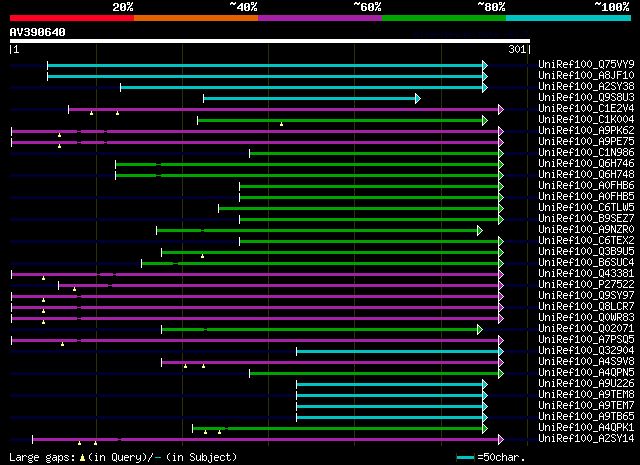Viewport: 640px width, 465px height.
Task: Click the 301 query end position label
Action: pos(517,49)
